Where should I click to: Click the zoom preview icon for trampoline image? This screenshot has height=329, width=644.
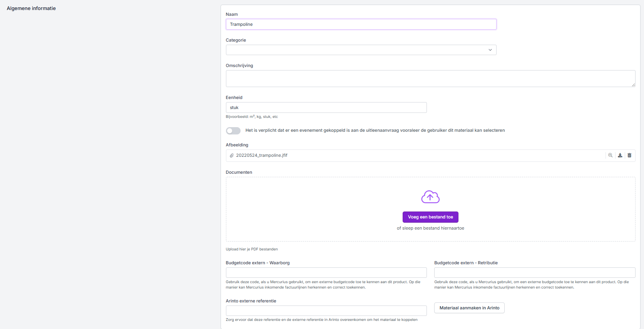click(610, 155)
